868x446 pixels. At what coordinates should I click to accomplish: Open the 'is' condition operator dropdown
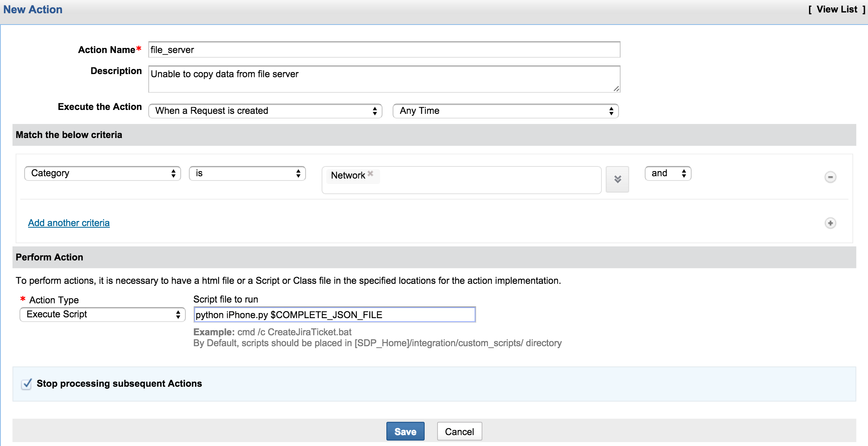247,173
